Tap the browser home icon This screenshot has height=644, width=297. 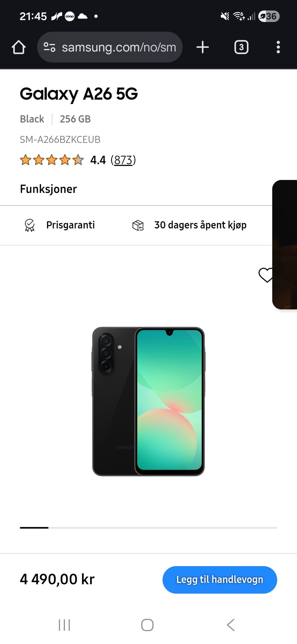click(19, 47)
